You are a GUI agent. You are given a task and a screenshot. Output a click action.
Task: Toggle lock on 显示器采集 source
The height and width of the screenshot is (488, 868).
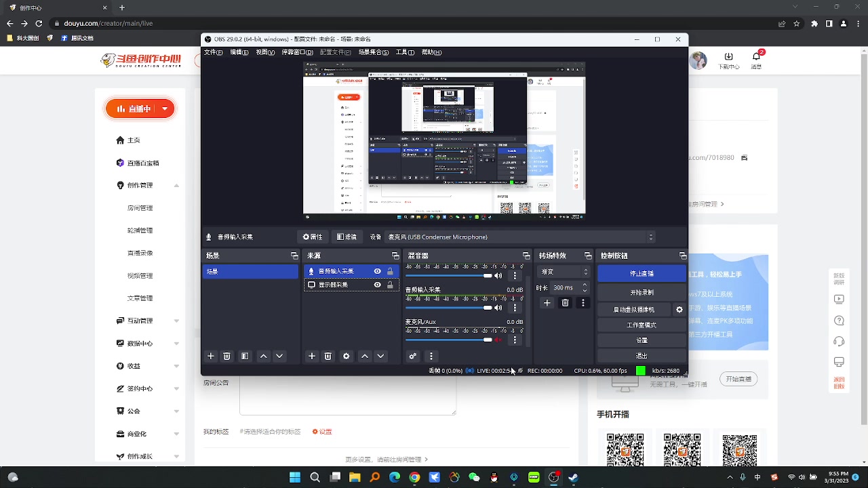[x=390, y=285]
